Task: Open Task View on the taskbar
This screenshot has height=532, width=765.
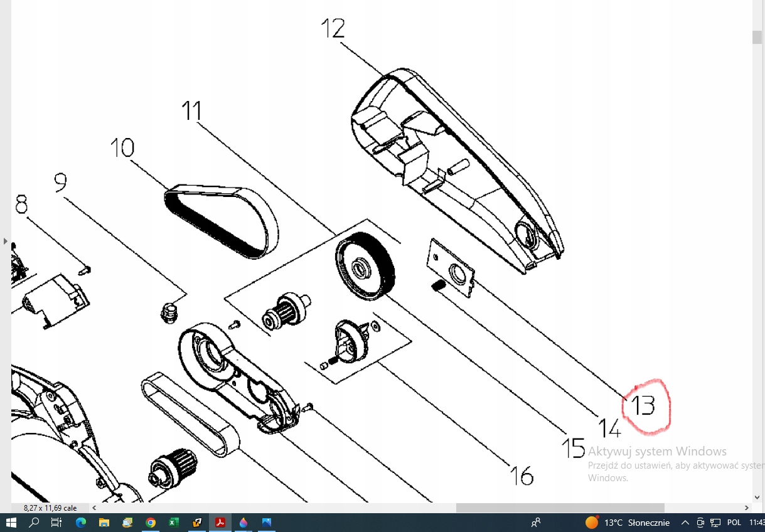Action: 56,523
